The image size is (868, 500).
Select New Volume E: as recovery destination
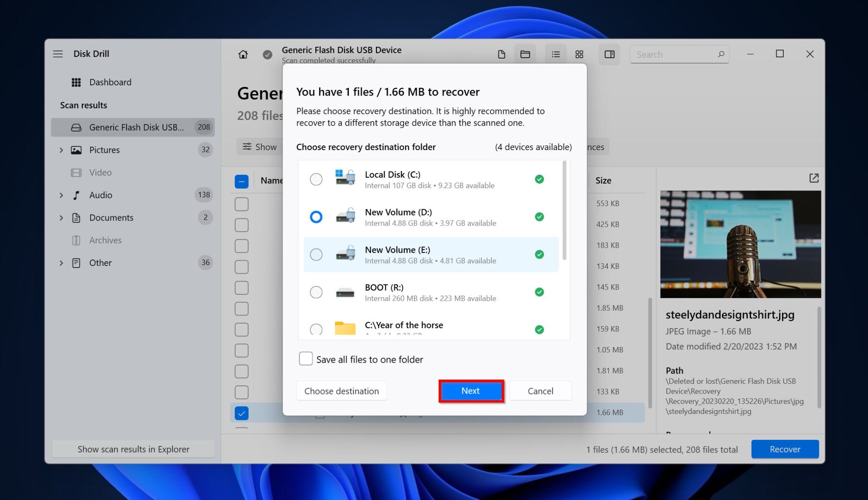tap(315, 254)
